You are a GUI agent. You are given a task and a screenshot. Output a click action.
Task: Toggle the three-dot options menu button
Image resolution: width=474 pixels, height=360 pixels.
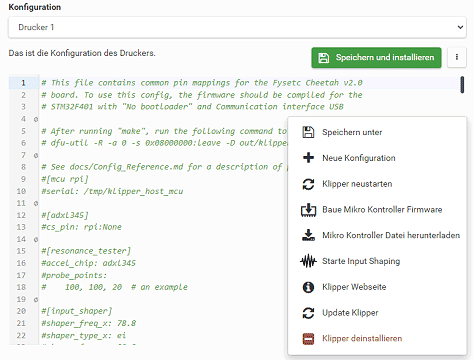(x=456, y=57)
